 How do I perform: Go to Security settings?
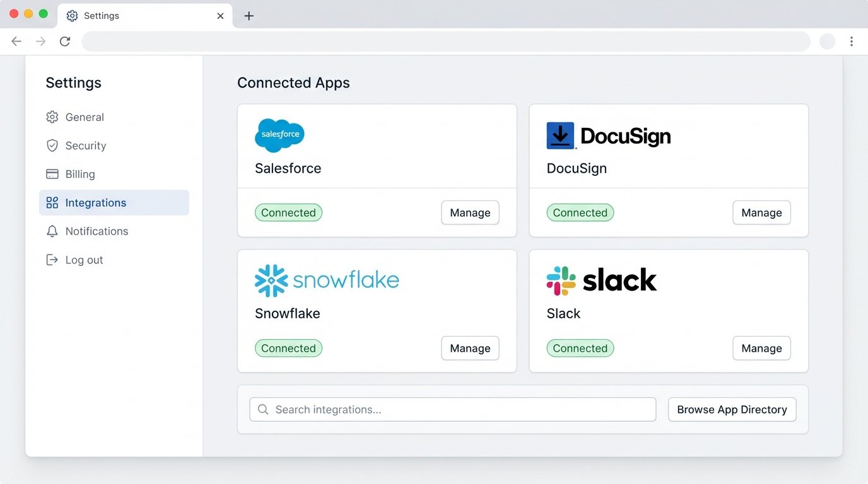pyautogui.click(x=85, y=146)
